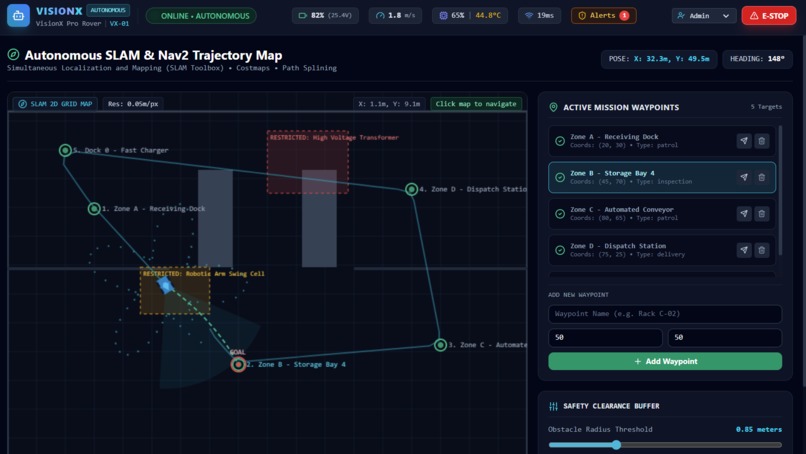This screenshot has height=454, width=806.
Task: Click the battery icon showing 82%
Action: (303, 15)
